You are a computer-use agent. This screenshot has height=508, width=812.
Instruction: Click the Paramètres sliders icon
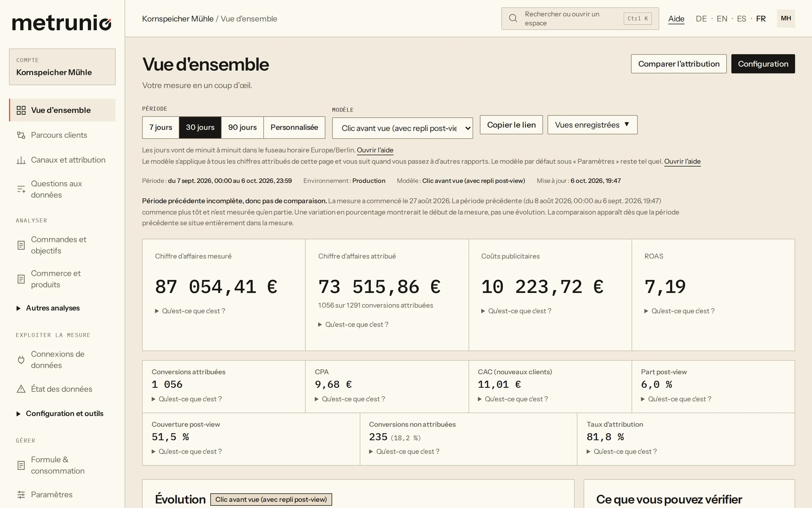click(21, 494)
